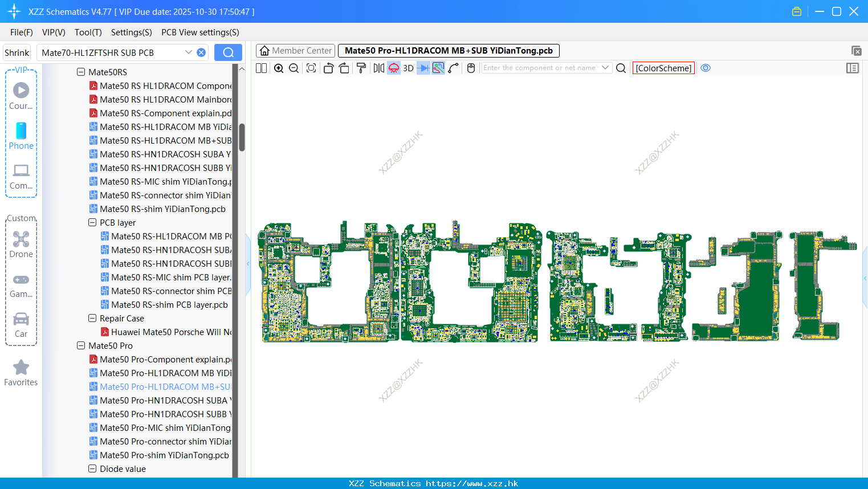Open Mate50 Pro-shim YiDianTong.pcb

click(x=159, y=455)
